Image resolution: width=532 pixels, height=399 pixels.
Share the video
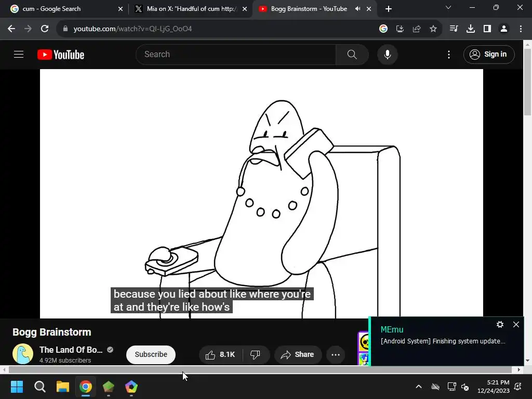pos(298,354)
